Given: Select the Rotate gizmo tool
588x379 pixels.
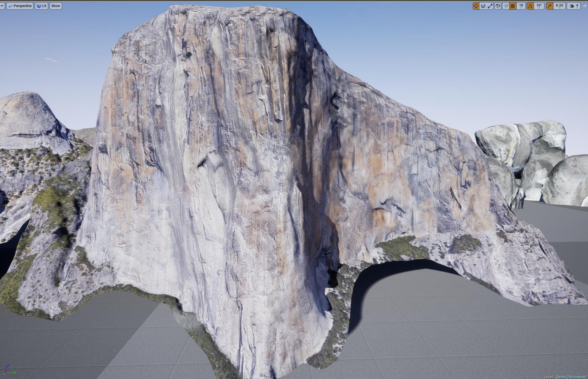Looking at the screenshot, I should click(483, 6).
